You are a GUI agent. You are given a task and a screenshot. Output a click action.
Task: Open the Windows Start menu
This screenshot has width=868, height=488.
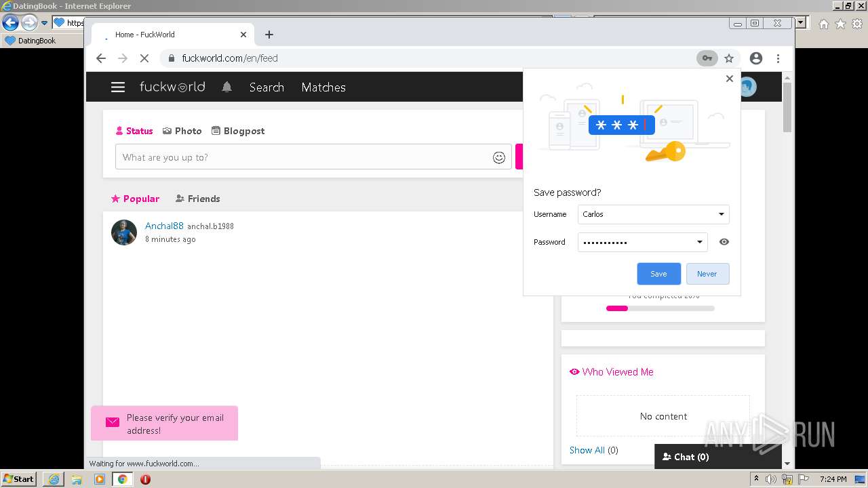tap(18, 479)
